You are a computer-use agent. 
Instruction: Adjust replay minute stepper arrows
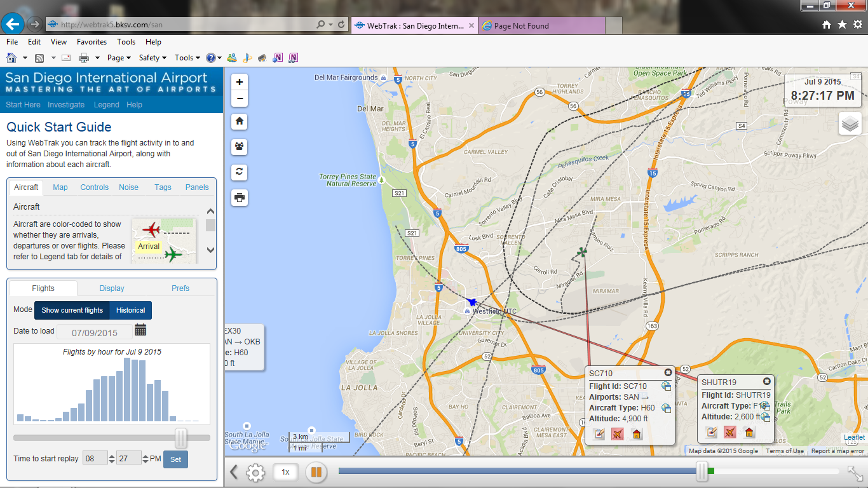point(145,458)
